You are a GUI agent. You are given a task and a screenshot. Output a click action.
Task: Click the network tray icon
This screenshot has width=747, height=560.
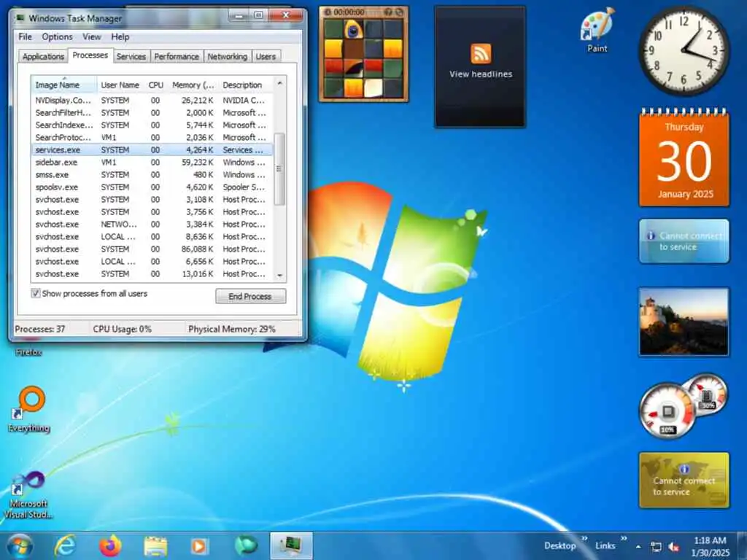[656, 547]
